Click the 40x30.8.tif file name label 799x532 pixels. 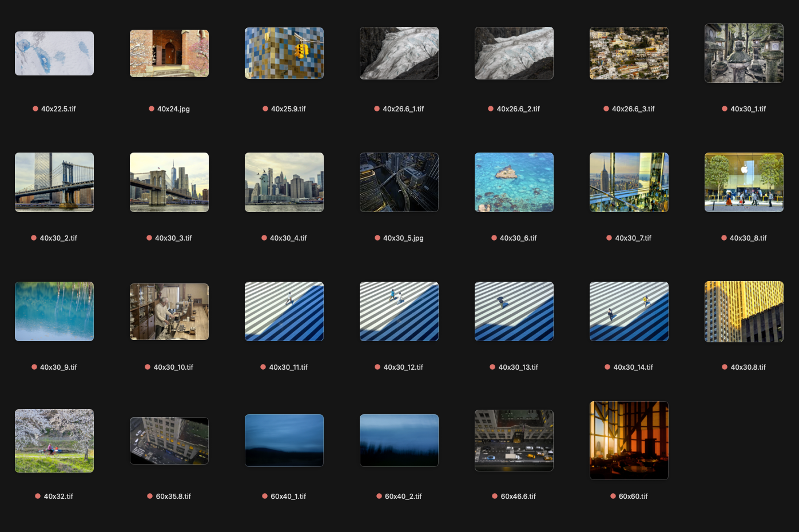[748, 367]
